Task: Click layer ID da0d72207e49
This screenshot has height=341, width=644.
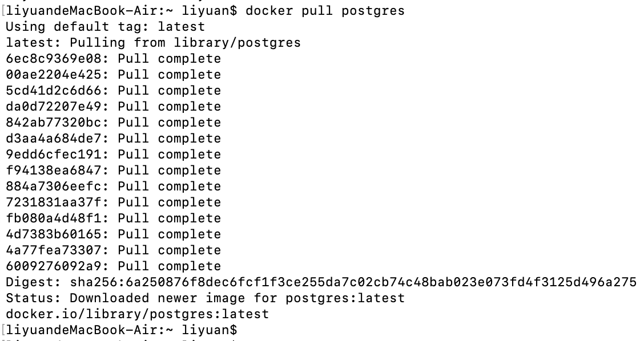Action: tap(58, 107)
